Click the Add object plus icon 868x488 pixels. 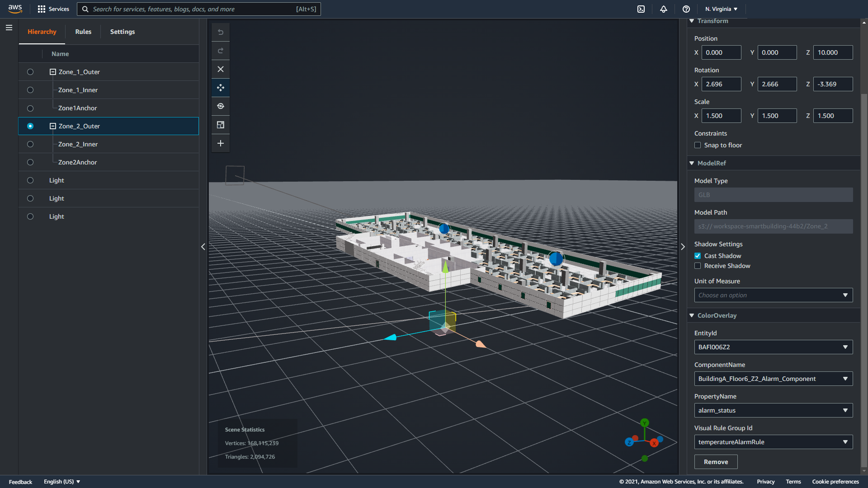click(x=221, y=143)
